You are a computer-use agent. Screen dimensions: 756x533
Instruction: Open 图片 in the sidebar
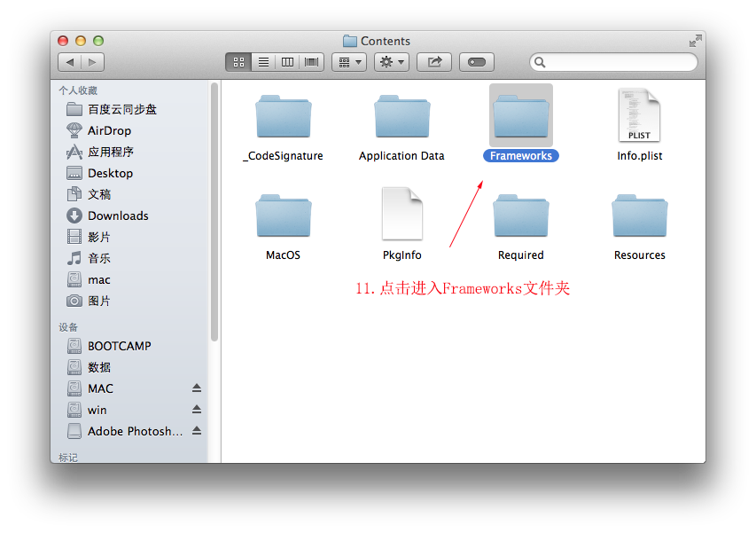click(130, 301)
